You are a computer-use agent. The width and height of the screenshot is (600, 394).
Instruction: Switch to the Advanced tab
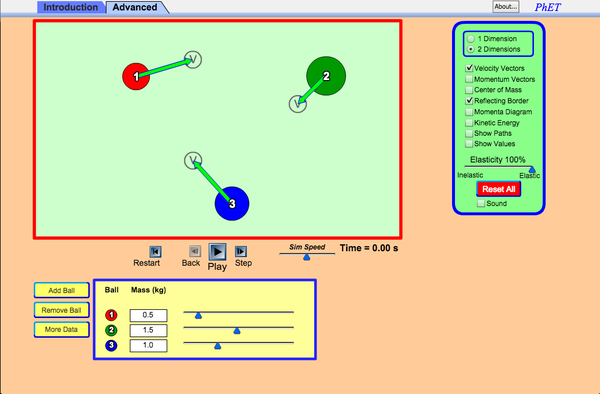(x=135, y=7)
